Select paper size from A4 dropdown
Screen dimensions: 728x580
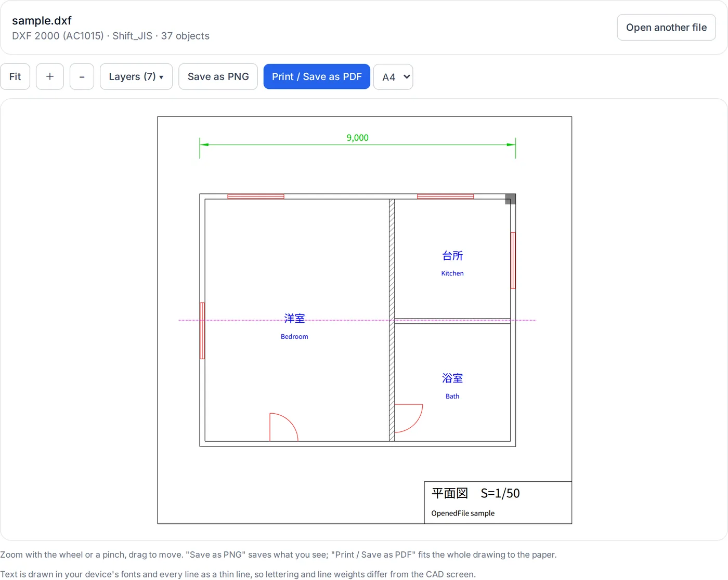(393, 77)
